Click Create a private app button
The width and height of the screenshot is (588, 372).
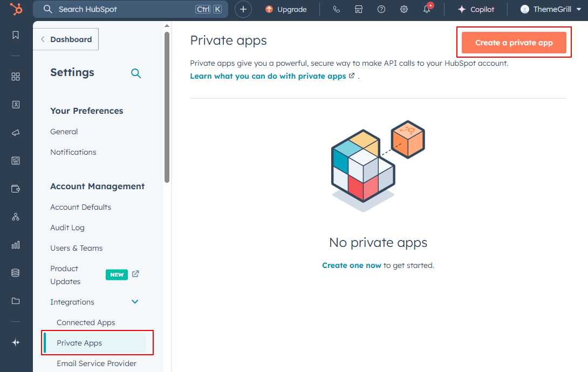514,43
